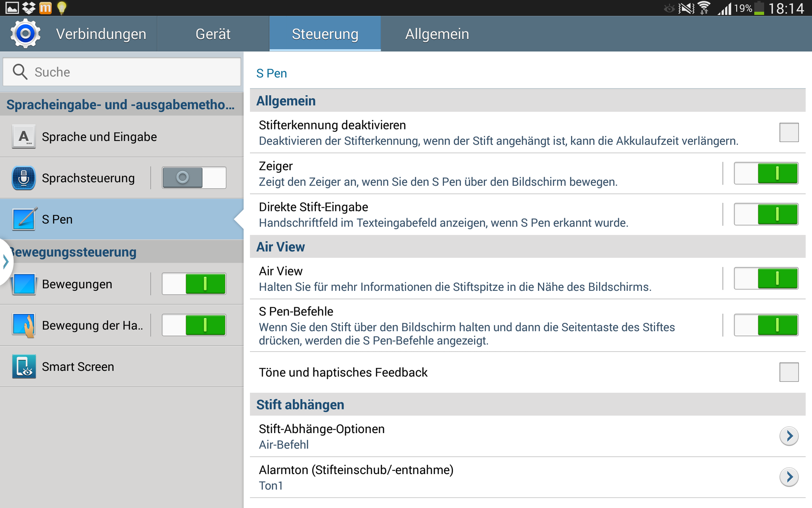Select the S Pen sidebar icon
Screen dimensions: 812x508
(24, 219)
